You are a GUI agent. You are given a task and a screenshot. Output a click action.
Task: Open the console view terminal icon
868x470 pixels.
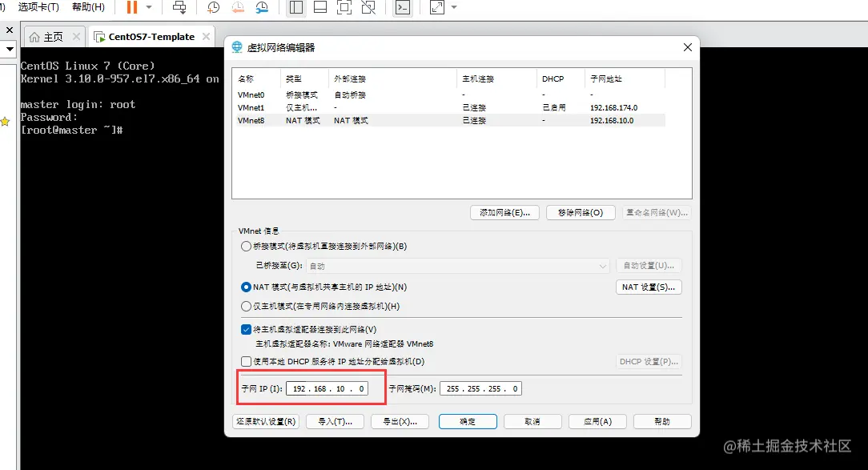(x=403, y=7)
